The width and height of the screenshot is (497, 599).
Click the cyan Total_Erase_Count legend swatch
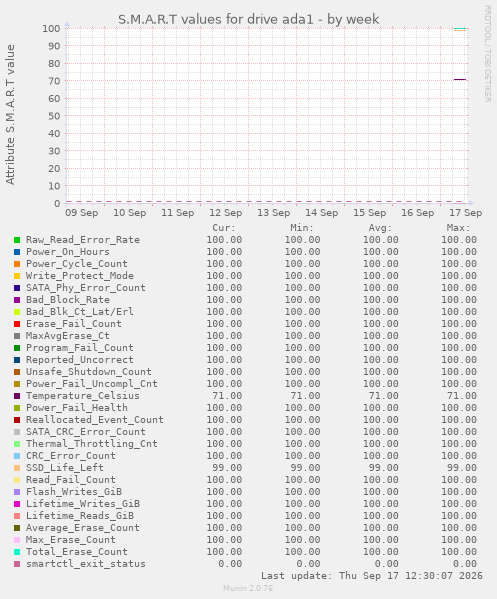point(17,552)
